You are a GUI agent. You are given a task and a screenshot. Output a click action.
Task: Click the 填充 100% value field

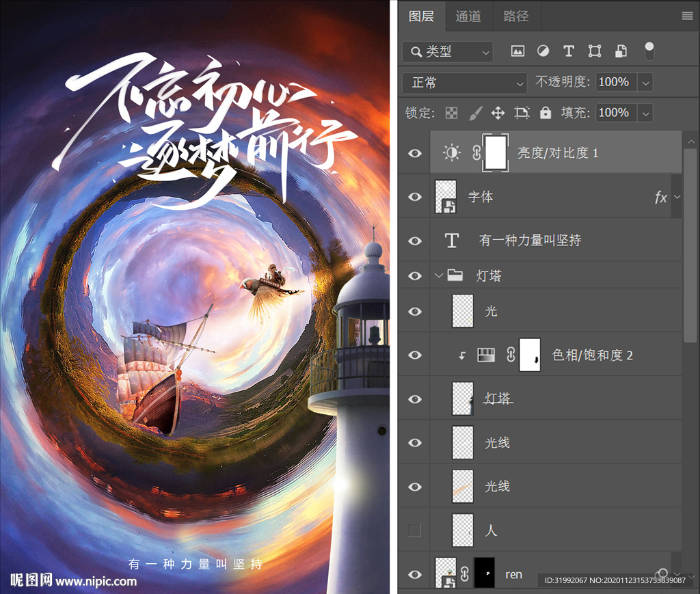pos(616,113)
